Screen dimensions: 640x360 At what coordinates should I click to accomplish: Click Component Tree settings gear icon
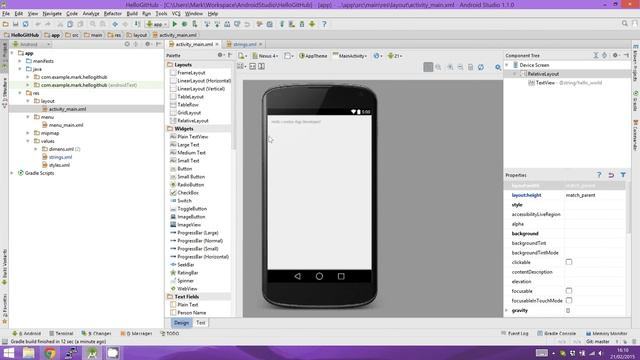(x=615, y=55)
